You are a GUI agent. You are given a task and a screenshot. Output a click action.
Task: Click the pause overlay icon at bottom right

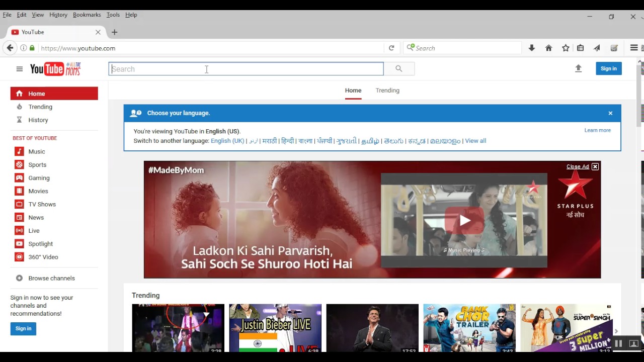point(619,343)
